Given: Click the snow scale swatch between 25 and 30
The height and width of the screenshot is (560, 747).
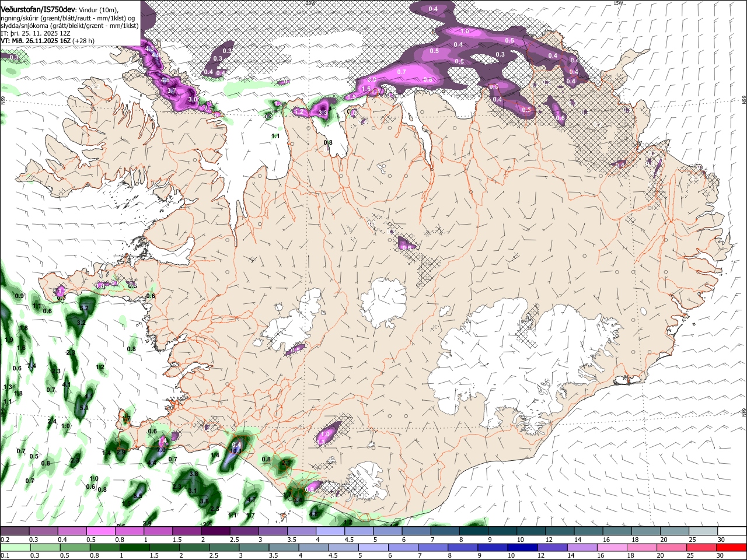Looking at the screenshot, I should point(704,531).
